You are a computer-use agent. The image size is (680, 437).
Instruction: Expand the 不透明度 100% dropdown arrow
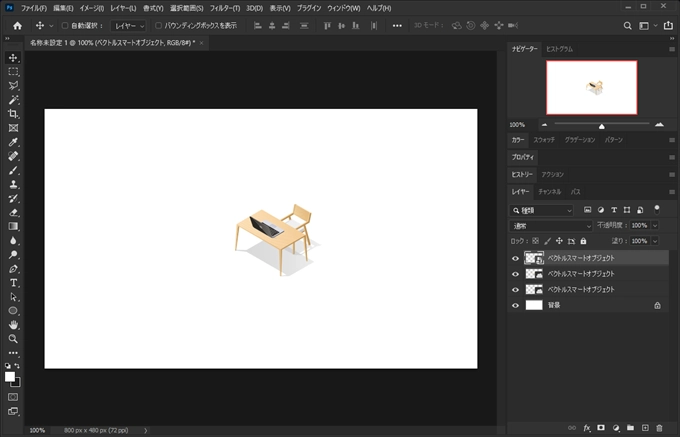tap(655, 226)
